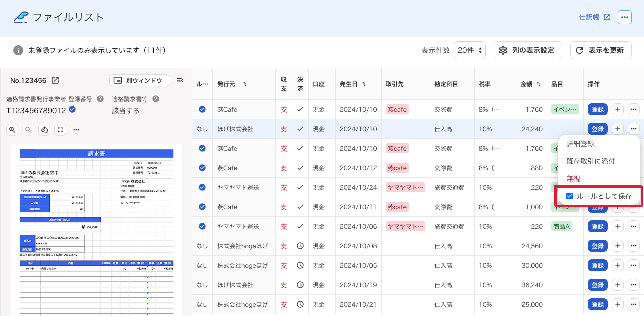Click the 表示を更新 refresh button

pyautogui.click(x=600, y=50)
